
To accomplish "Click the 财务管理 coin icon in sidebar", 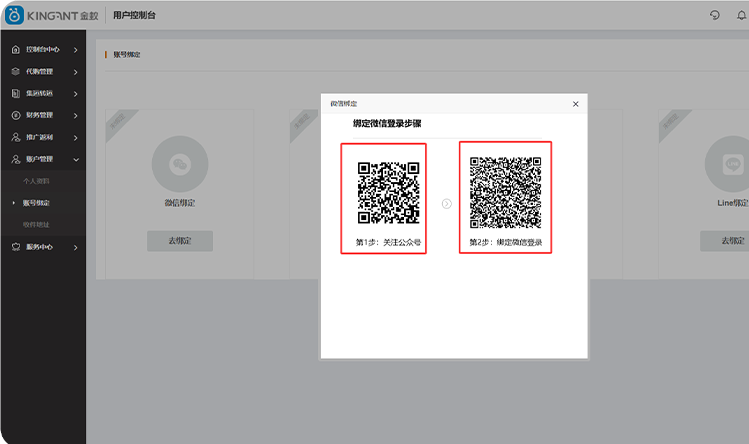I will tap(15, 115).
